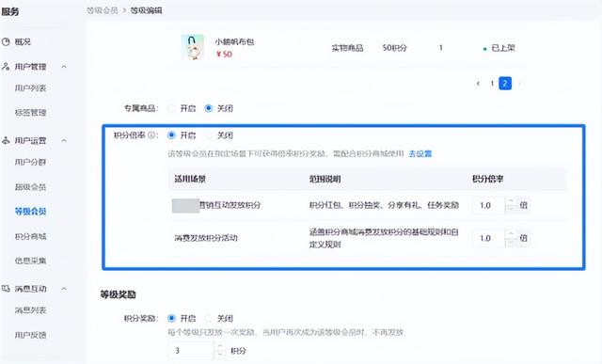Open 用户反馈 in the sidebar
The height and width of the screenshot is (364, 602).
pyautogui.click(x=30, y=335)
